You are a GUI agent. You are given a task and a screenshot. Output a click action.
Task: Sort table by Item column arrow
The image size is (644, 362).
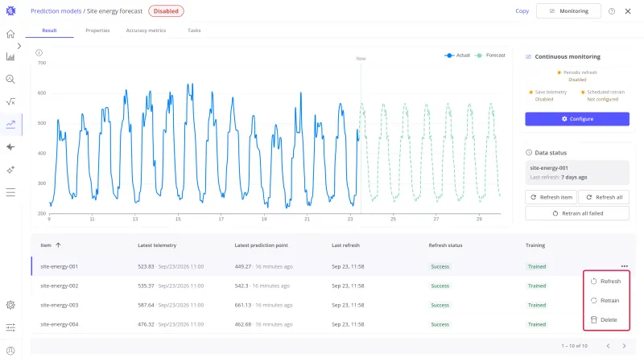pyautogui.click(x=58, y=245)
